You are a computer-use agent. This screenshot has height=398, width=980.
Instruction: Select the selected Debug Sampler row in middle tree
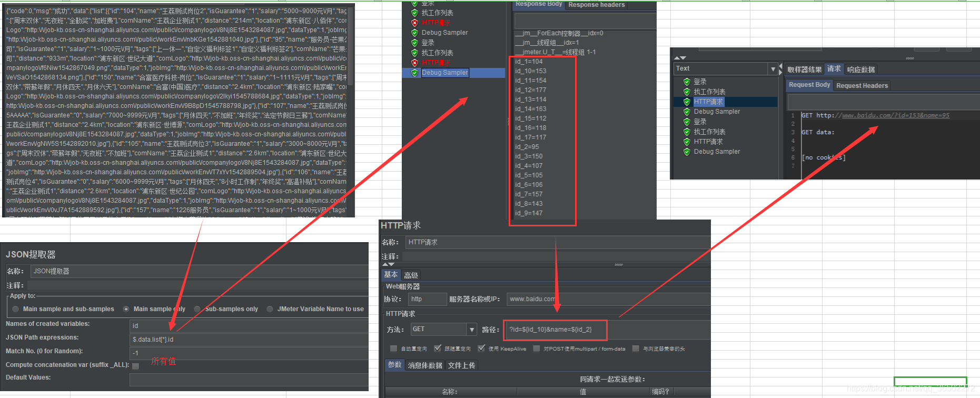click(453, 73)
